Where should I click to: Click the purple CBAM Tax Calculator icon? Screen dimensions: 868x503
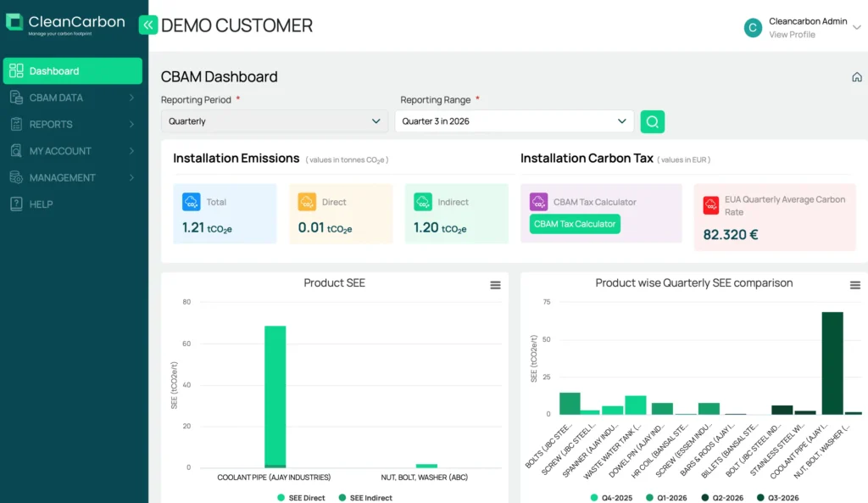[x=538, y=202]
